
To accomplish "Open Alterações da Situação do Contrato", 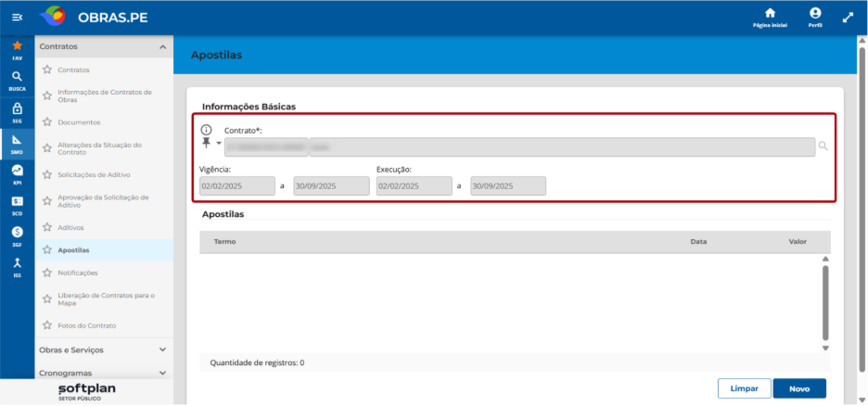I will [99, 148].
